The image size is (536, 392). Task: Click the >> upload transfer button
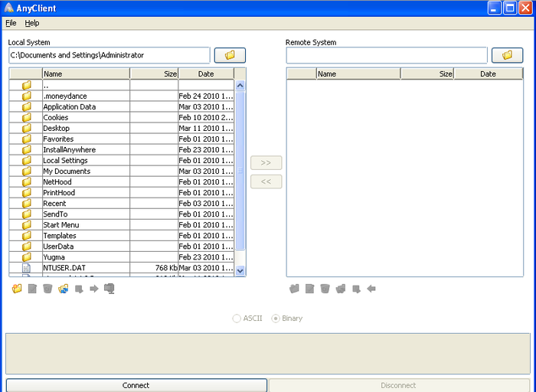[x=266, y=162]
